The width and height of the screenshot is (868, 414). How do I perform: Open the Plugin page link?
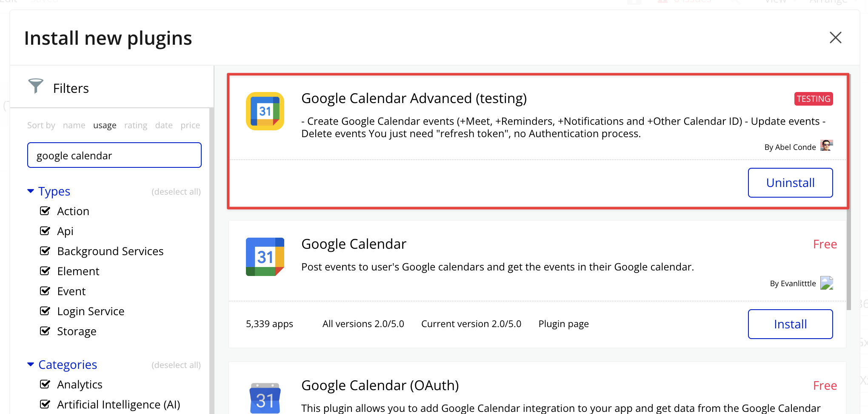563,324
